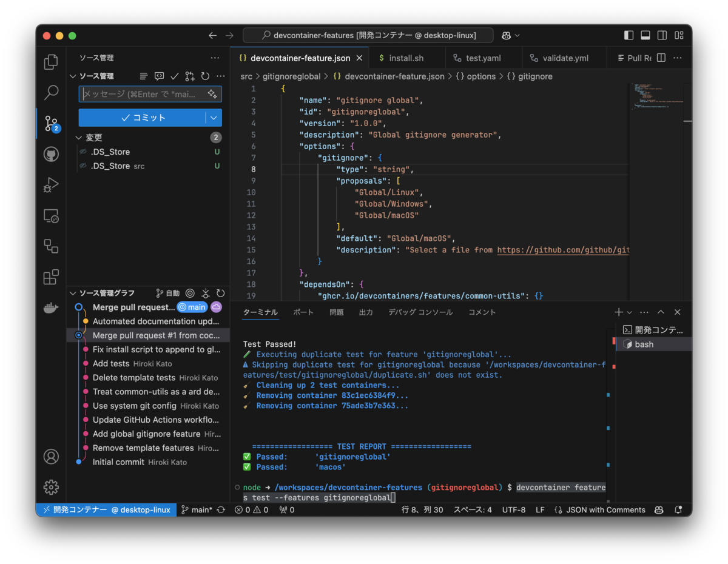This screenshot has height=564, width=728.
Task: Select 'Add global gitignore feature' commit
Action: [x=148, y=434]
